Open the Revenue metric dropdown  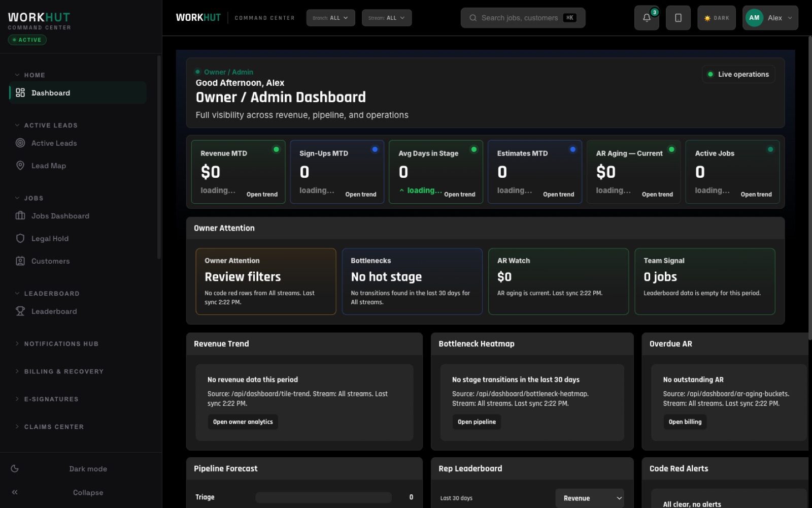click(590, 498)
